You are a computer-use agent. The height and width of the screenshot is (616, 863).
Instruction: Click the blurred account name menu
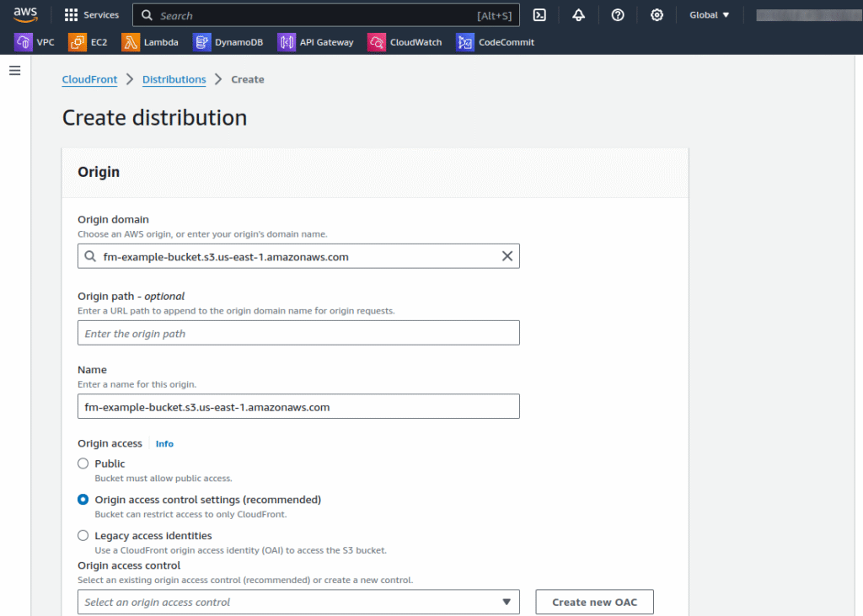(808, 15)
